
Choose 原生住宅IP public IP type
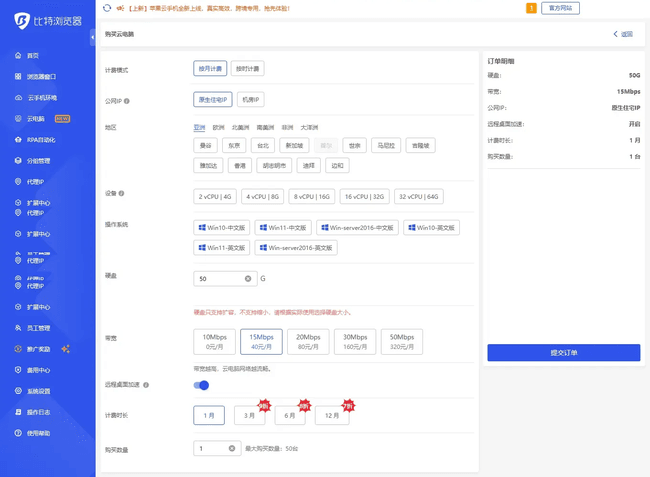pyautogui.click(x=213, y=99)
